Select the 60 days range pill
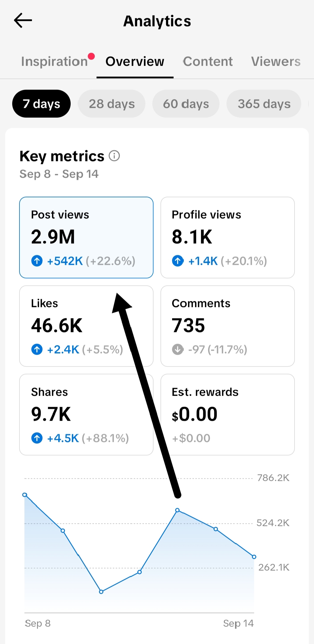 pyautogui.click(x=186, y=104)
